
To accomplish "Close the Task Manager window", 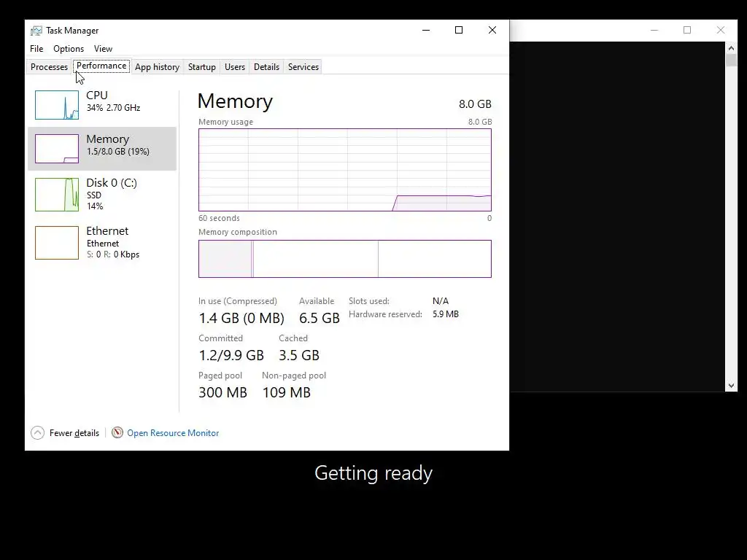I will coord(492,30).
